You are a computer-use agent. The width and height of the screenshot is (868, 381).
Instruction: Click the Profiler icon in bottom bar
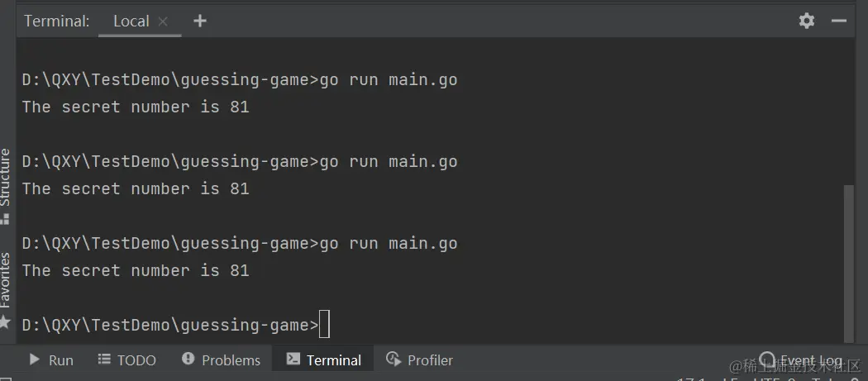pyautogui.click(x=393, y=359)
